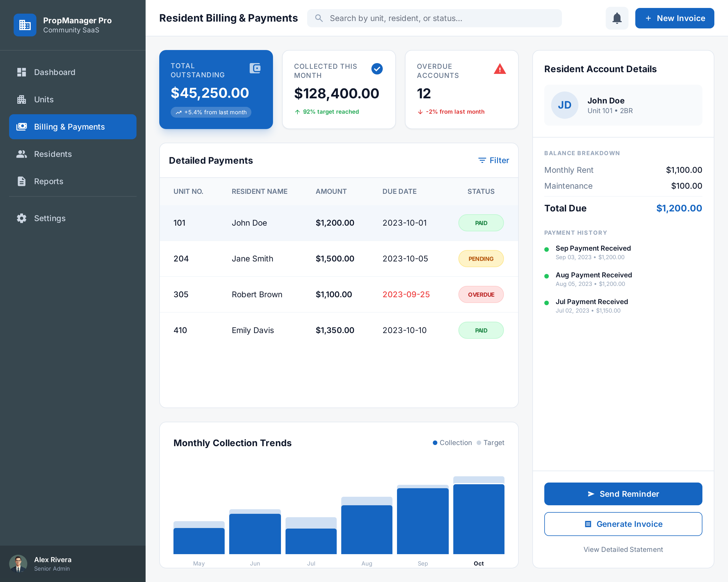Click the wallet icon on Total Outstanding card
Image resolution: width=728 pixels, height=582 pixels.
255,68
